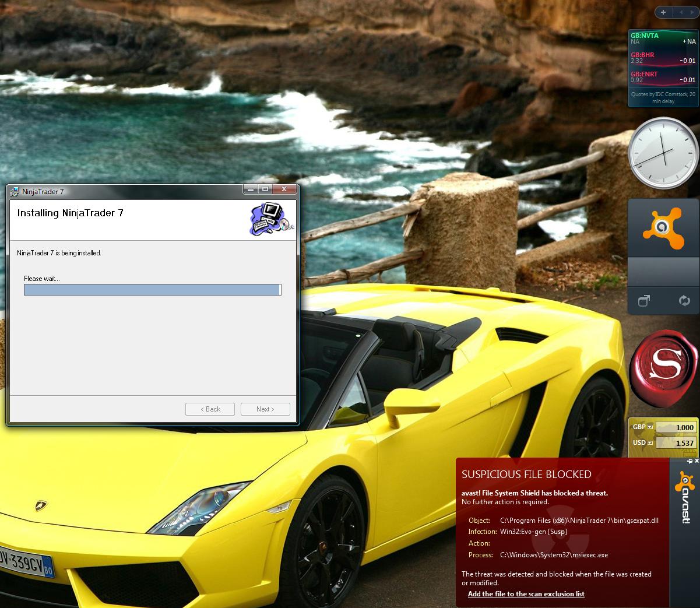
Task: Click the red wax seal S gadget
Action: (664, 368)
